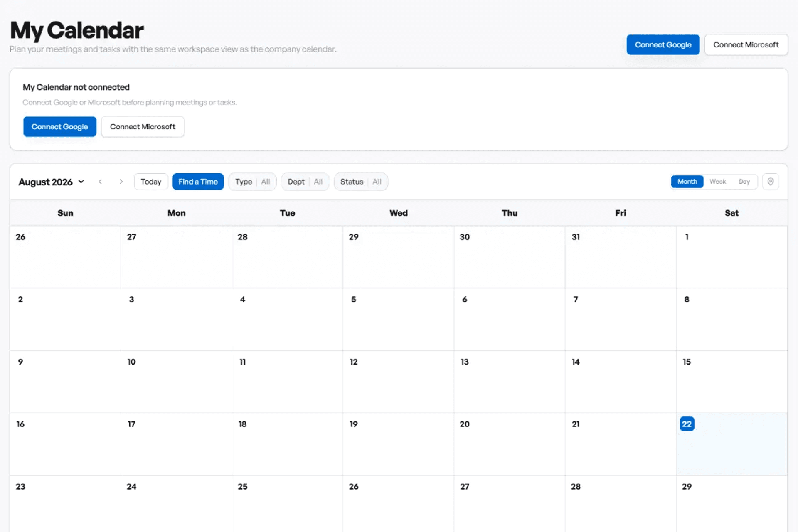Viewport: 798px width, 532px height.
Task: Select date 24 in calendar
Action: [176, 504]
